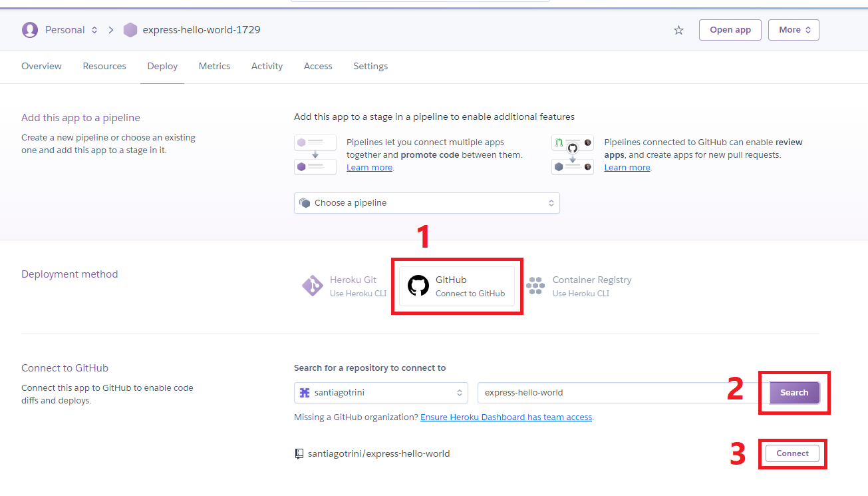The width and height of the screenshot is (868, 496).
Task: Choose the GitHub deployment method
Action: pyautogui.click(x=457, y=286)
